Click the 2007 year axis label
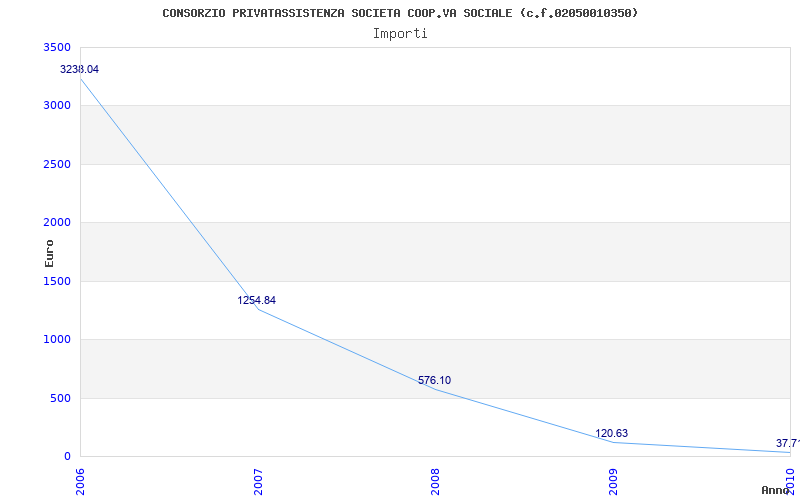 click(x=258, y=479)
